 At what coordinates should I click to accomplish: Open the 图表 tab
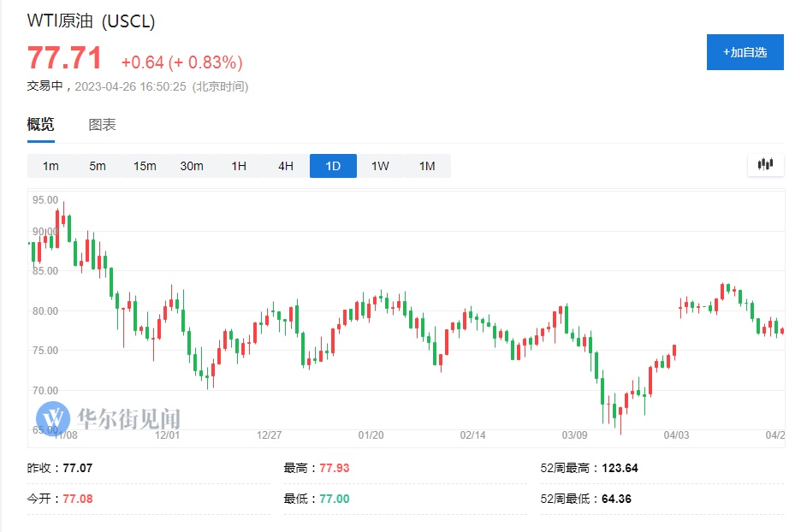pyautogui.click(x=102, y=125)
